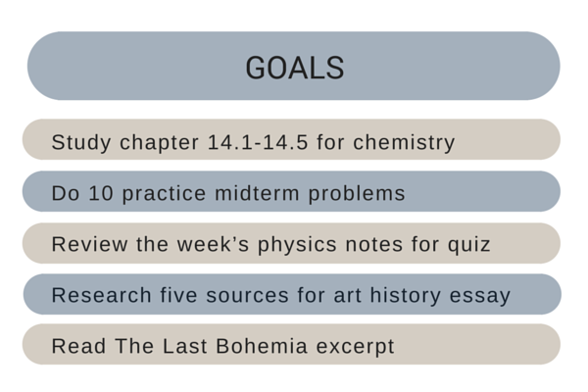Click the word 'essay' in the fourth goal
This screenshot has height=392, width=588.
[480, 297]
